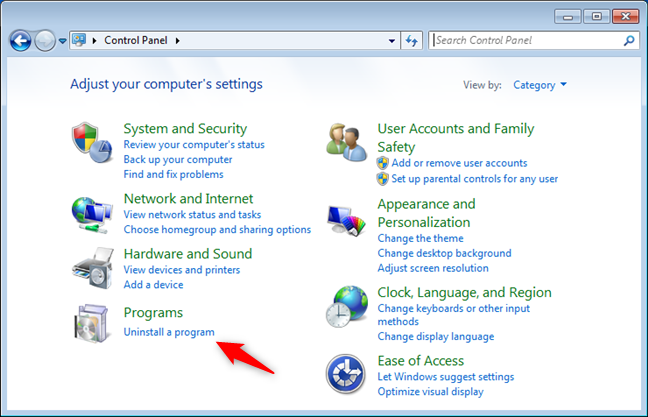
Task: Click the Add a device link
Action: point(153,285)
